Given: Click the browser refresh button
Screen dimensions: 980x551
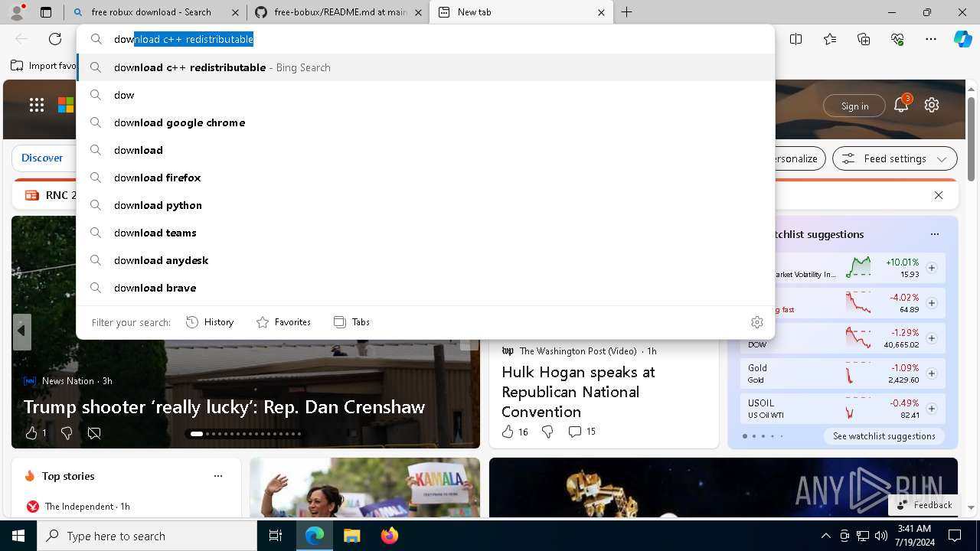Looking at the screenshot, I should pos(55,39).
